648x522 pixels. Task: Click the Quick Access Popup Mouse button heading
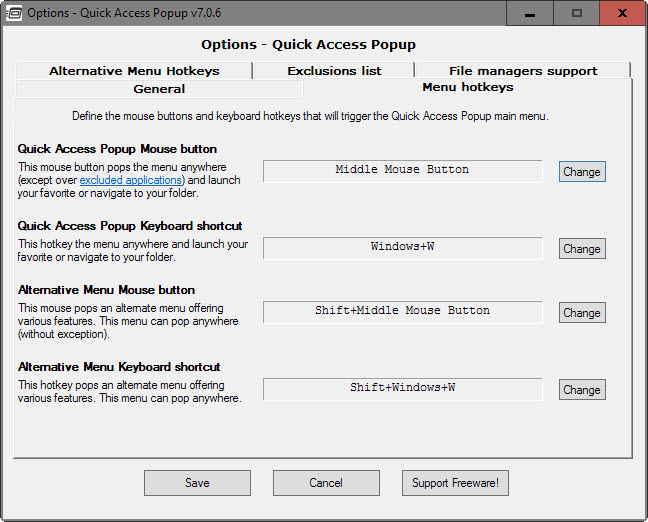pos(117,149)
